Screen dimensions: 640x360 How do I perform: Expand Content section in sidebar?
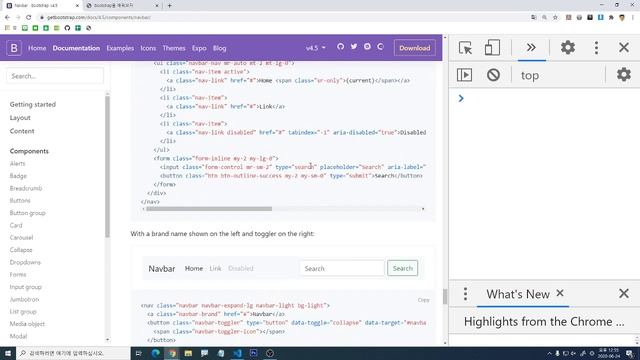coord(22,131)
